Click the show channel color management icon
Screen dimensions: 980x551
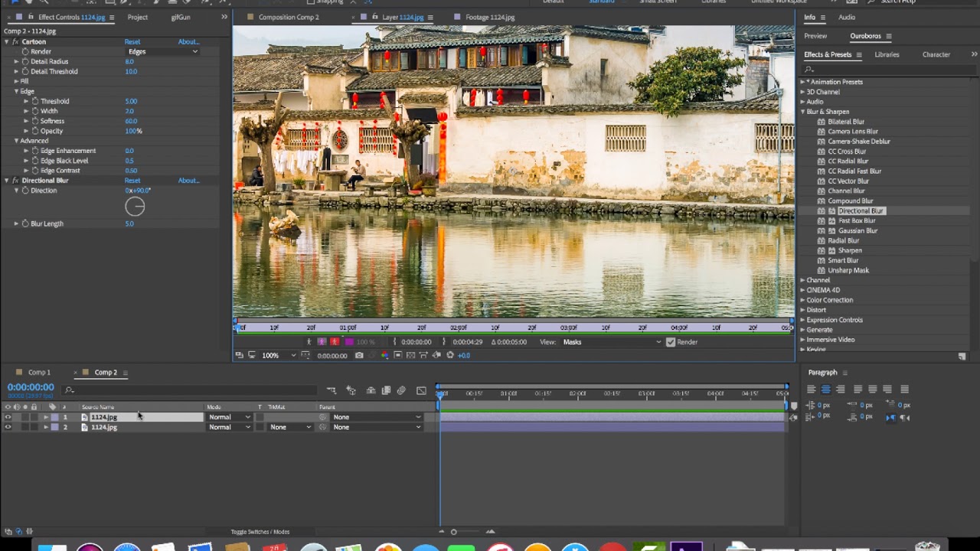pos(385,355)
